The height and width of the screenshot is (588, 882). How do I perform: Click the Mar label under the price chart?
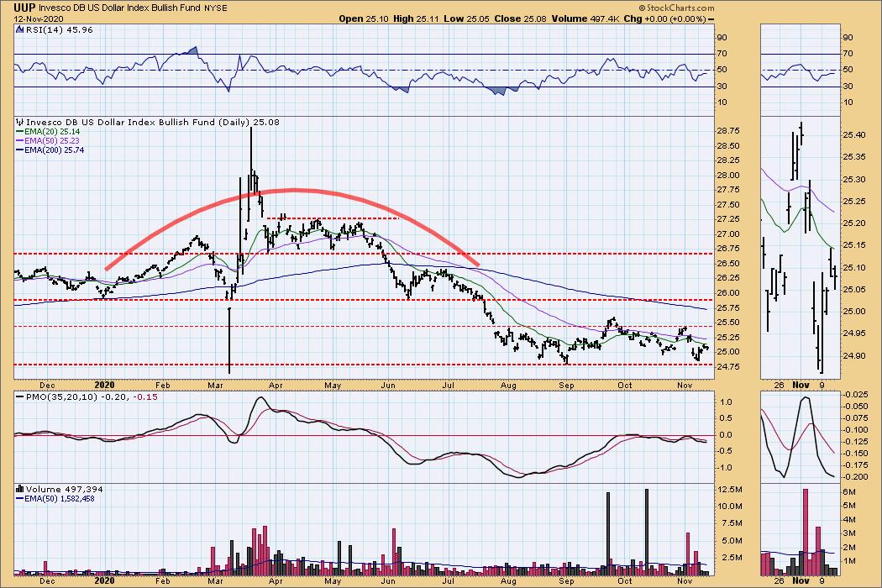point(215,386)
